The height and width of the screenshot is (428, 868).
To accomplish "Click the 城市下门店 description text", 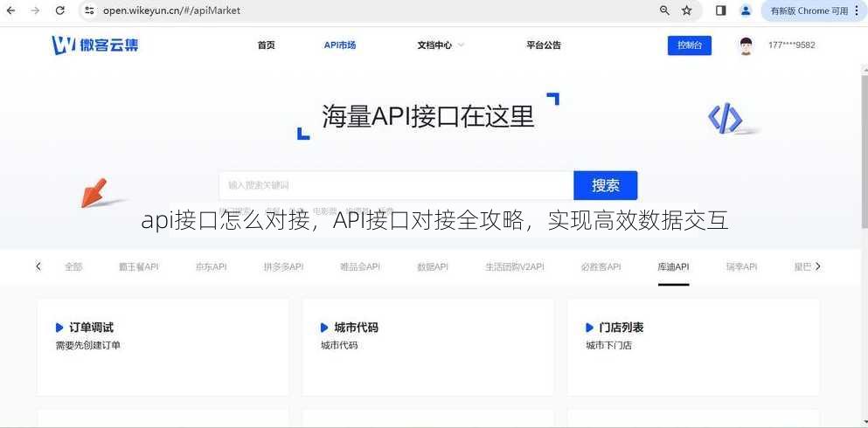I will coord(609,346).
